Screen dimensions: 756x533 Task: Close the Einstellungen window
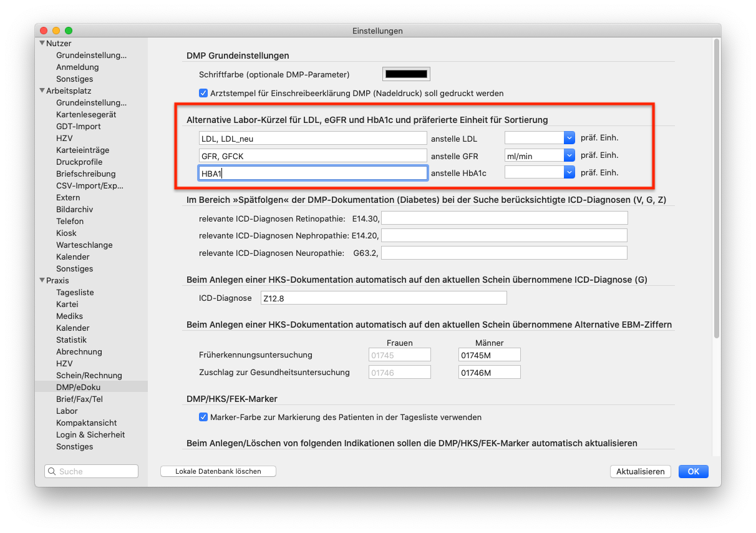point(44,31)
